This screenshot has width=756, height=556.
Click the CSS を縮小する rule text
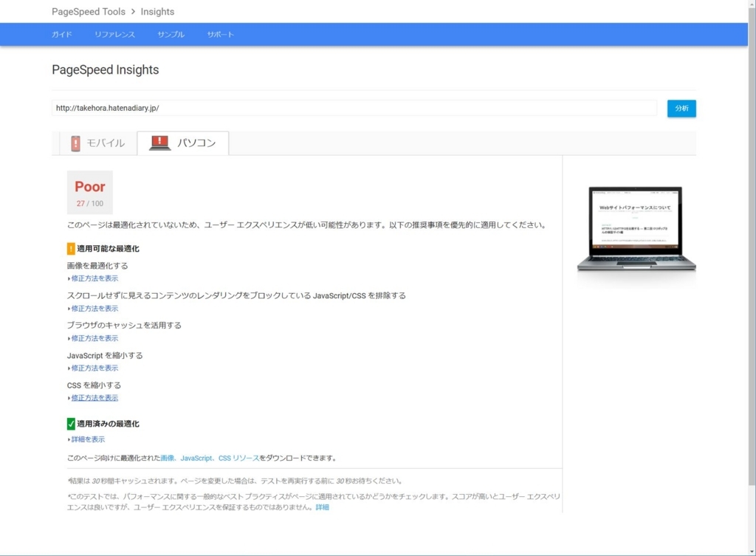94,385
